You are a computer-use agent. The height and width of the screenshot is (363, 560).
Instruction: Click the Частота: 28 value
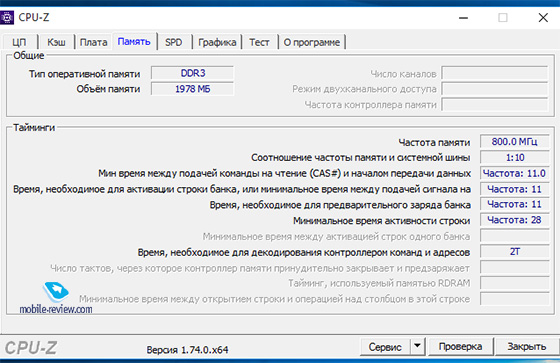[x=514, y=220]
